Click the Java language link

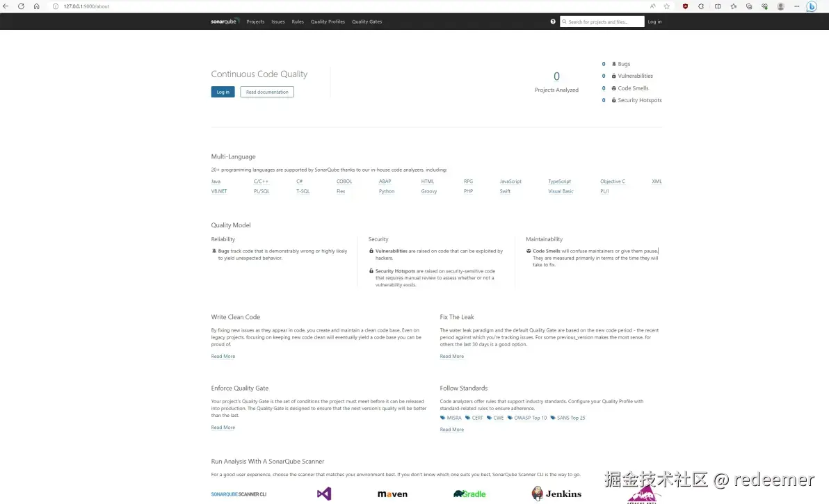(216, 181)
